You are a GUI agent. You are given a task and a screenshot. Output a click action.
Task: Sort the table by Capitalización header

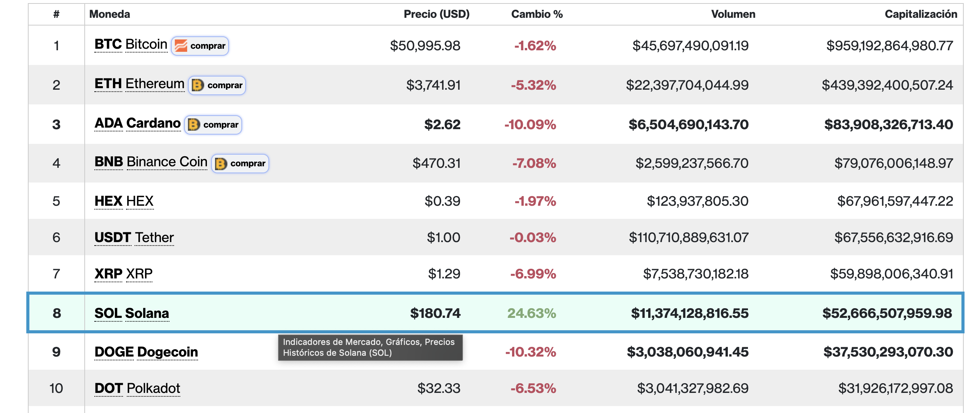[x=921, y=14]
